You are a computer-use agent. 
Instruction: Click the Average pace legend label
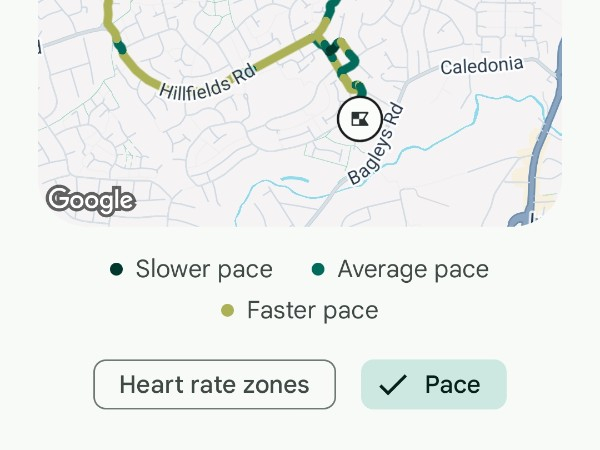point(413,269)
